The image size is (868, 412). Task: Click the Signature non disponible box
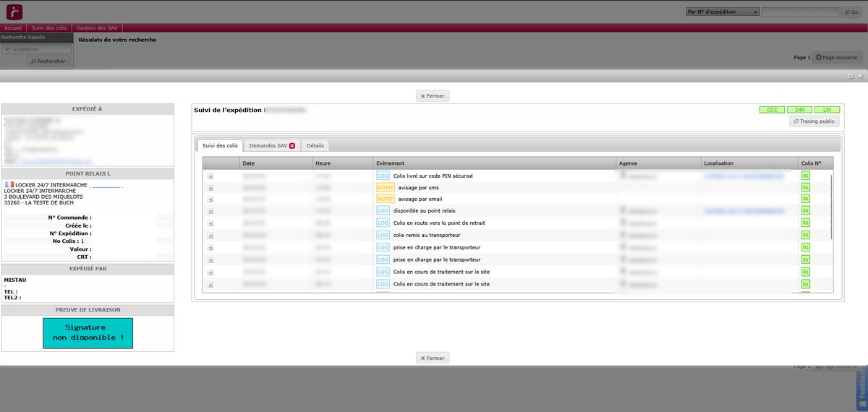(x=88, y=333)
